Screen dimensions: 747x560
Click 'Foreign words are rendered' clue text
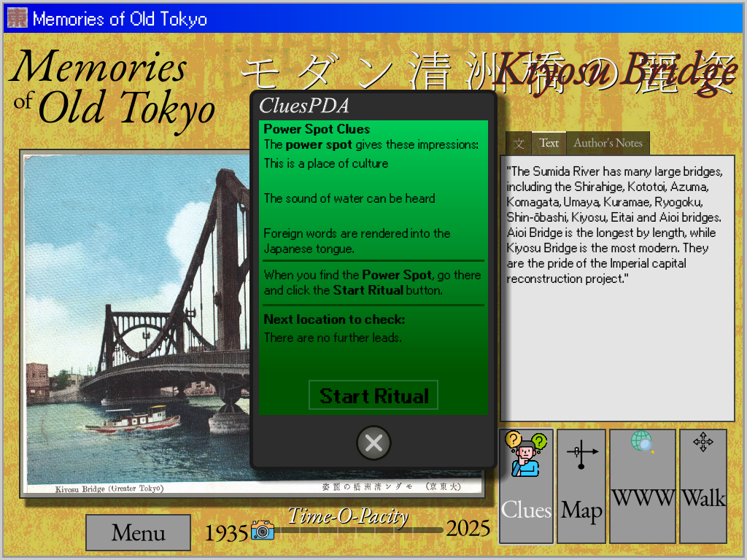pyautogui.click(x=357, y=241)
